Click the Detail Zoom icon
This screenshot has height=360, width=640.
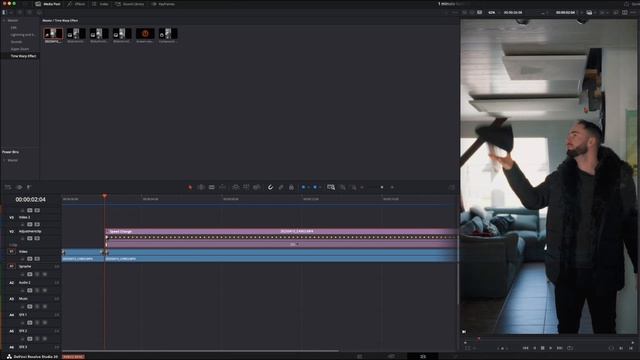(342, 187)
